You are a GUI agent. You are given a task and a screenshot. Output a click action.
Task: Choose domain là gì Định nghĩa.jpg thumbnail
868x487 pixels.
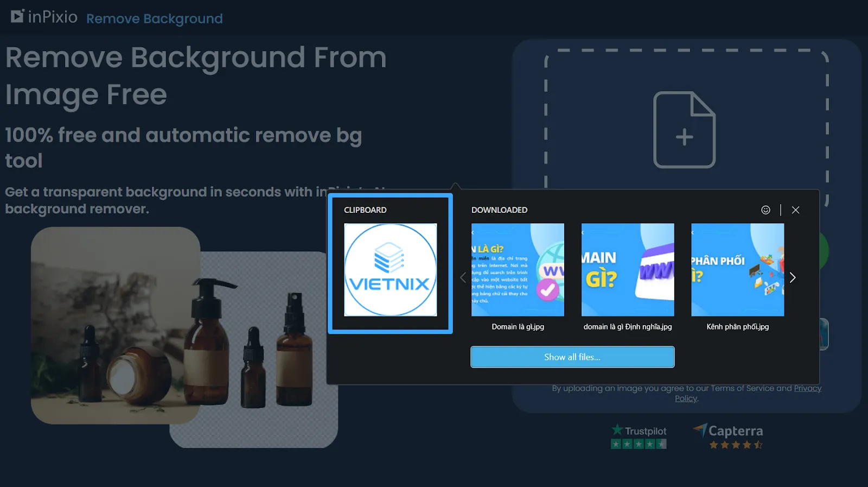click(628, 270)
